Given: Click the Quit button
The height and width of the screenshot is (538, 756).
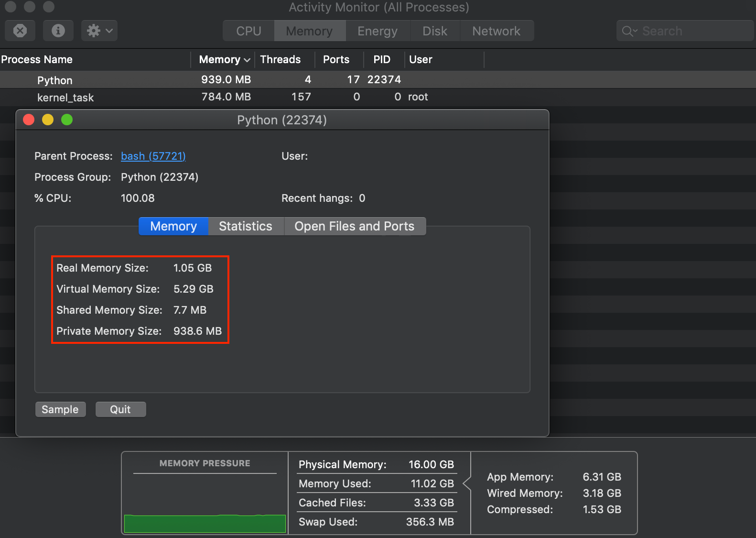Looking at the screenshot, I should [120, 409].
